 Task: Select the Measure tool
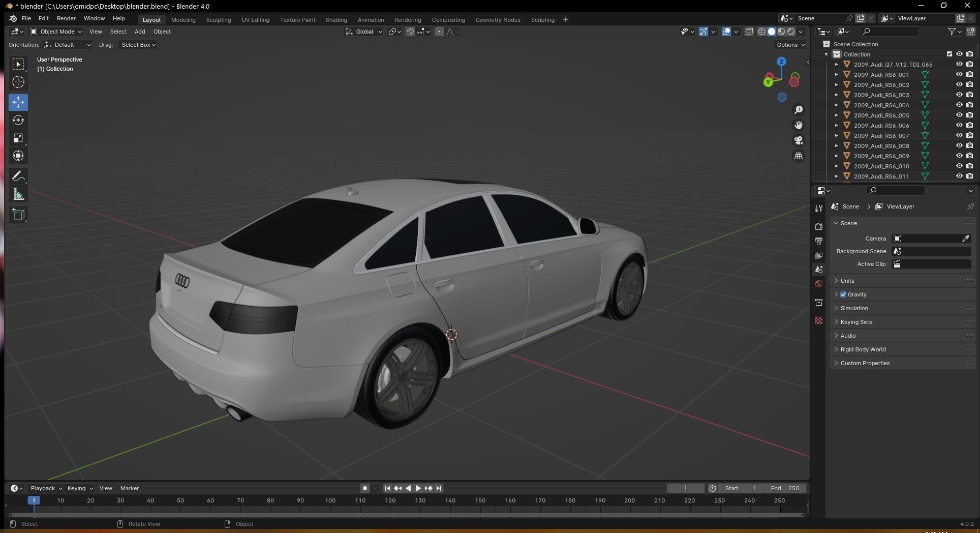pyautogui.click(x=18, y=194)
